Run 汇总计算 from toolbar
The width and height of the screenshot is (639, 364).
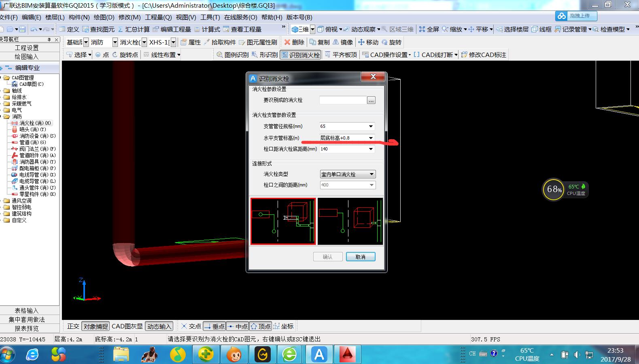[134, 29]
